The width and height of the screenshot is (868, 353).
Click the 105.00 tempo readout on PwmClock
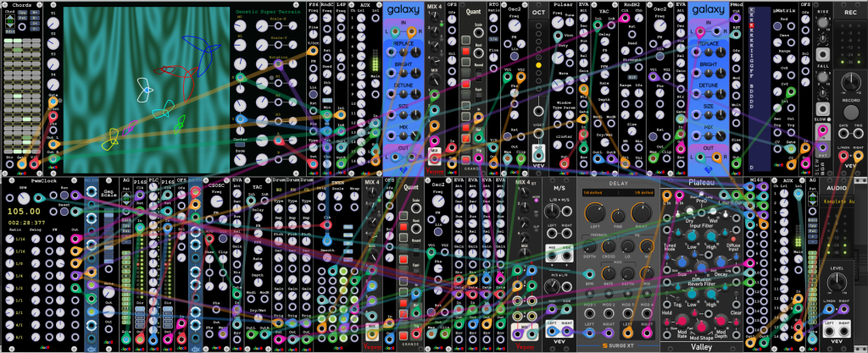(x=23, y=211)
